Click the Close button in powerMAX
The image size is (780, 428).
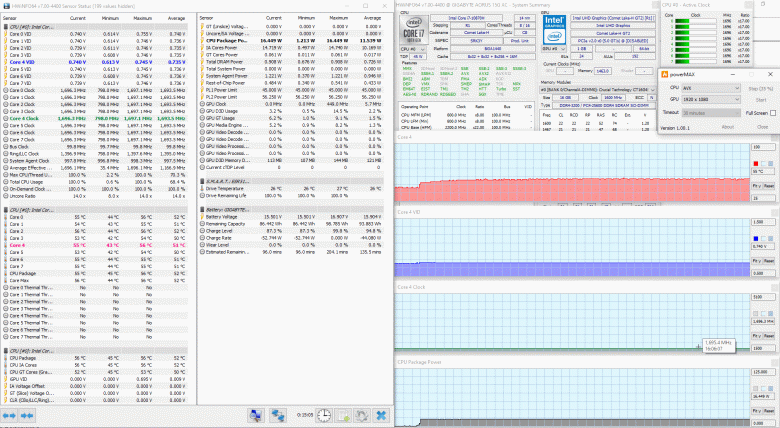(760, 127)
